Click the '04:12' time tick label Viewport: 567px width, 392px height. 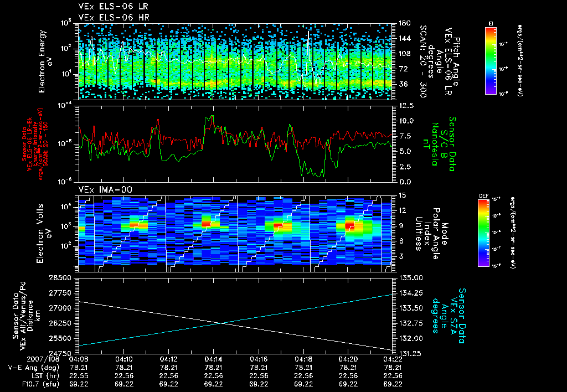pos(168,359)
